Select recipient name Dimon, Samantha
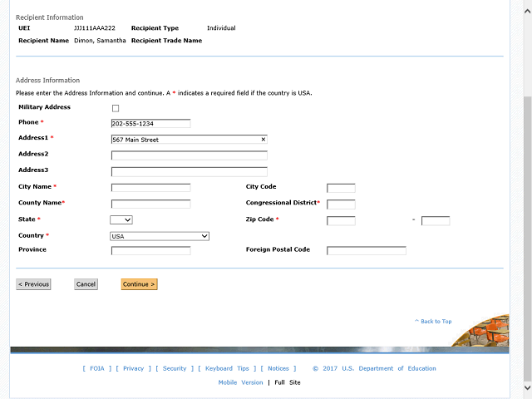The image size is (532, 399). 100,41
